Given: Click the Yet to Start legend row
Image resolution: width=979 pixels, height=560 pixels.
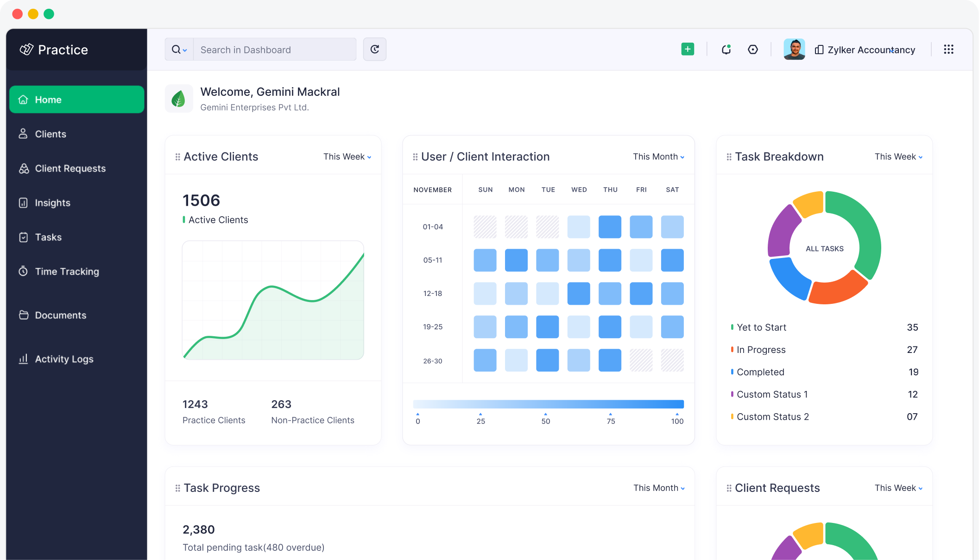Looking at the screenshot, I should [x=824, y=327].
